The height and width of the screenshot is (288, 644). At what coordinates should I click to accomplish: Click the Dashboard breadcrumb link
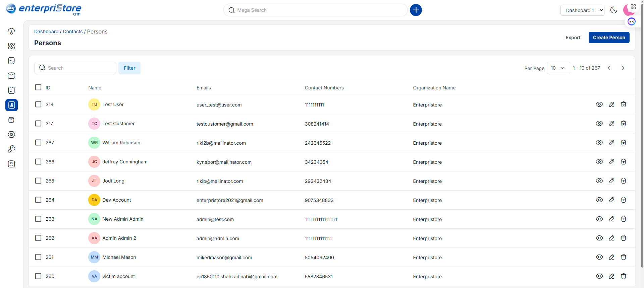pyautogui.click(x=46, y=31)
